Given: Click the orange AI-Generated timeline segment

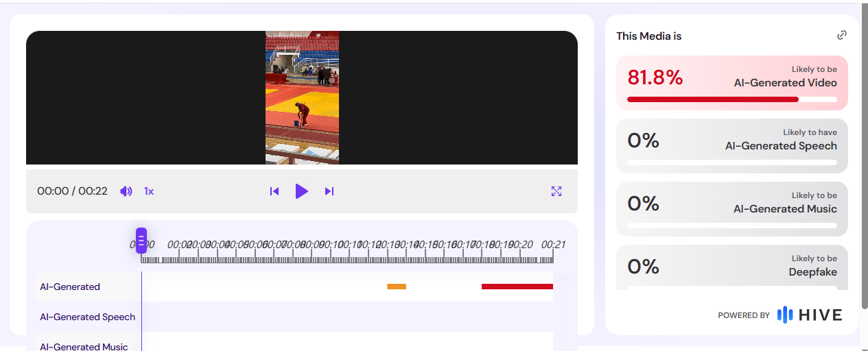Looking at the screenshot, I should tap(397, 287).
